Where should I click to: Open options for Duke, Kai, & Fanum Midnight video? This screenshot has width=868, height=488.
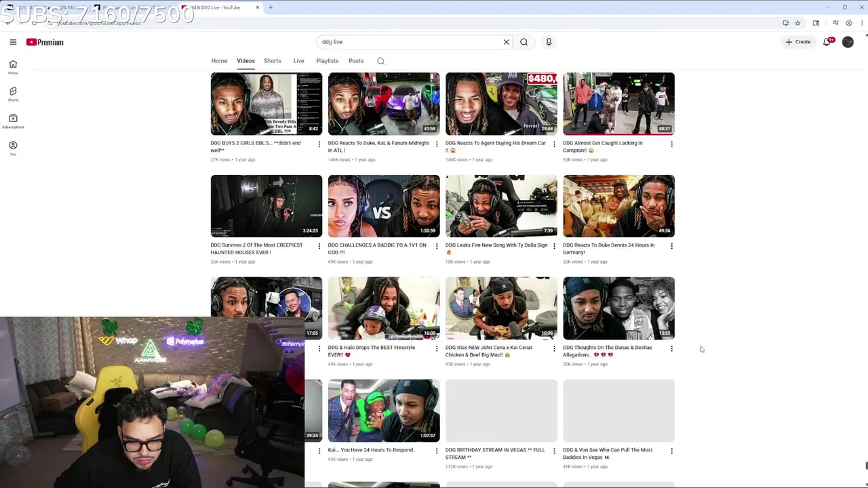[437, 144]
